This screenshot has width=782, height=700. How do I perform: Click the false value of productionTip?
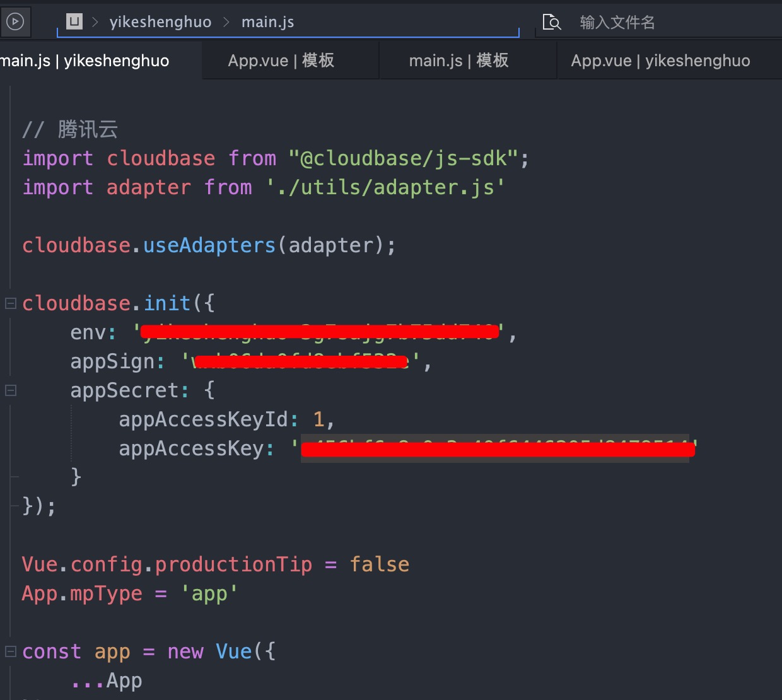tap(380, 564)
